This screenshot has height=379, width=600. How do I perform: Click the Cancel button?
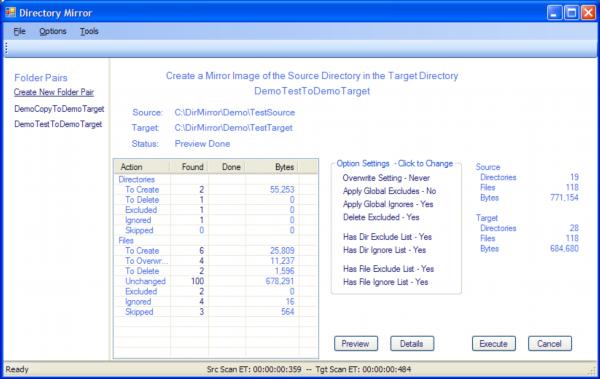(550, 343)
